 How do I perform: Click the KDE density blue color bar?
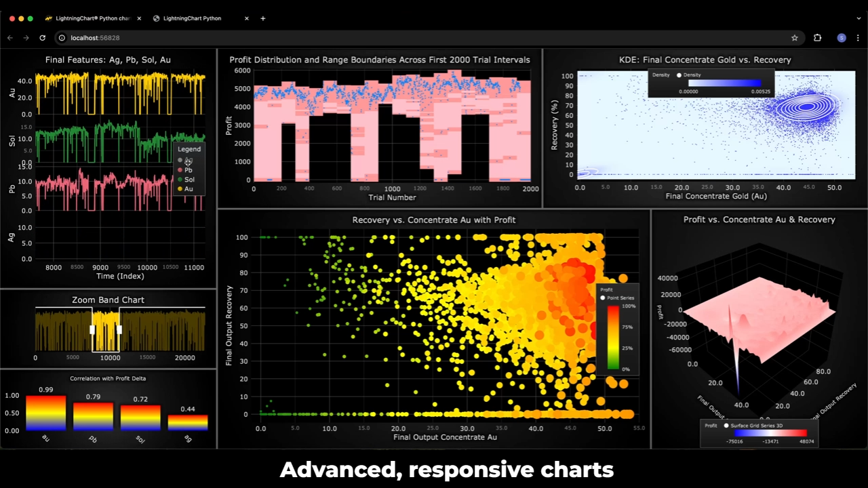(724, 83)
